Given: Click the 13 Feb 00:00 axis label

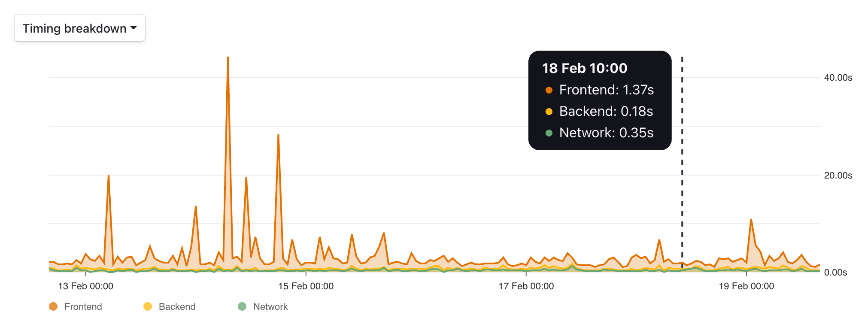Looking at the screenshot, I should pyautogui.click(x=85, y=286).
